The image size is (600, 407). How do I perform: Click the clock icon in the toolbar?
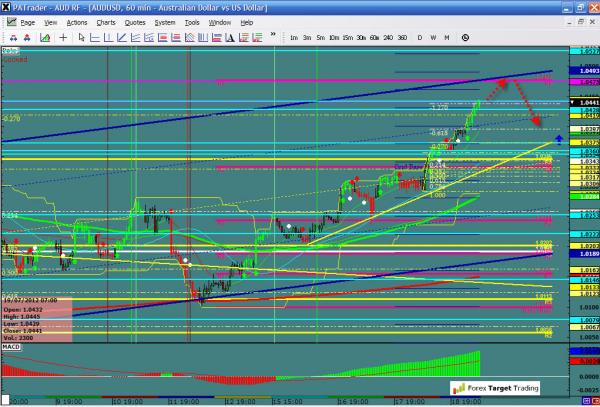pyautogui.click(x=465, y=37)
